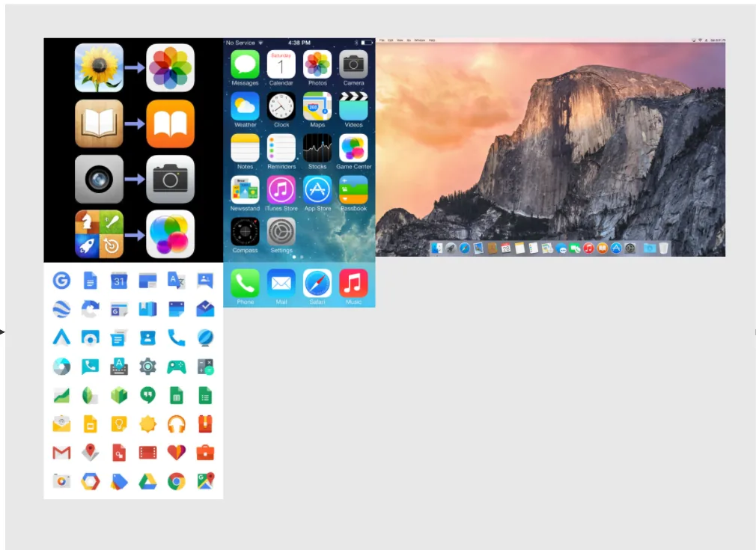Tap the Passbook app icon

pos(353,190)
